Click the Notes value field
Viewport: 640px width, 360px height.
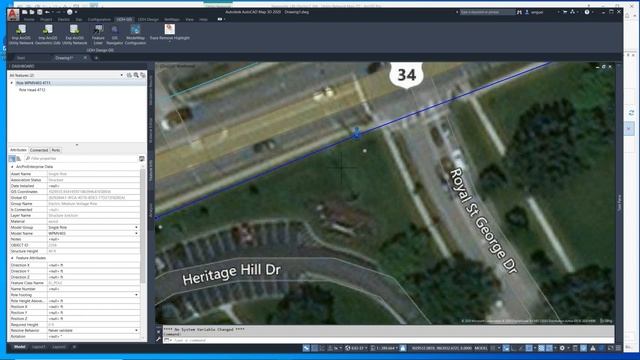93,240
